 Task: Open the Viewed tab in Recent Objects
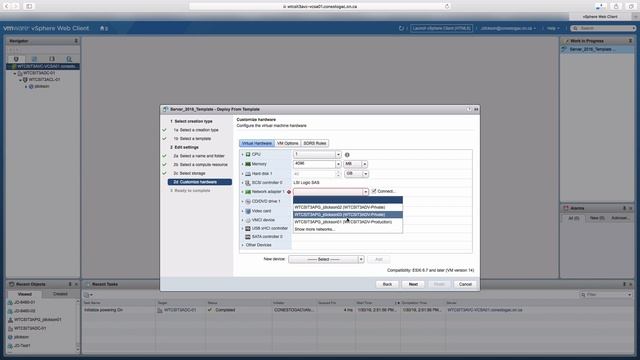24,294
